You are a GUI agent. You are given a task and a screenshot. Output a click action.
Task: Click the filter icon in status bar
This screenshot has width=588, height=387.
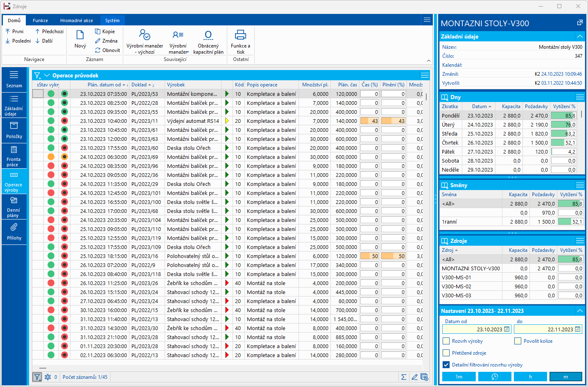pos(37,377)
